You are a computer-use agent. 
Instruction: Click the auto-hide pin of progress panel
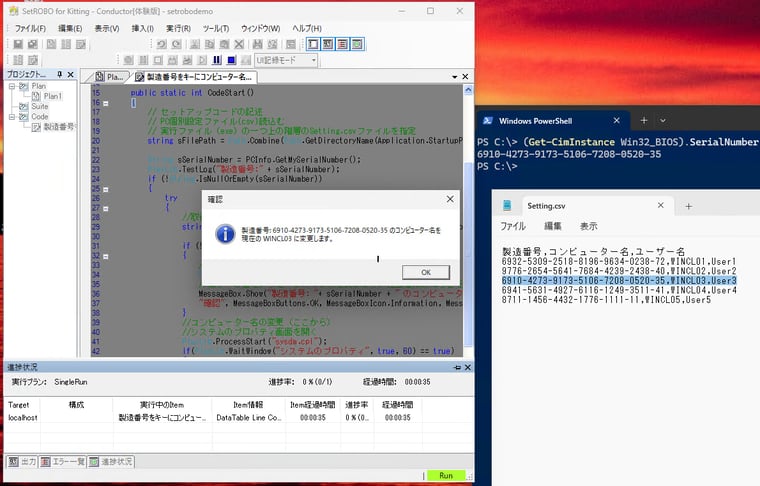pos(457,367)
